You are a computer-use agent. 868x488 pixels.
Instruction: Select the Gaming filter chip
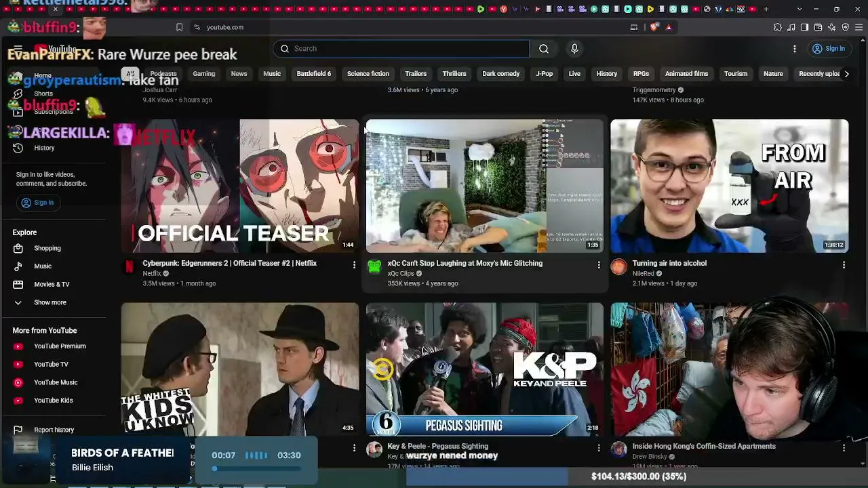[203, 74]
